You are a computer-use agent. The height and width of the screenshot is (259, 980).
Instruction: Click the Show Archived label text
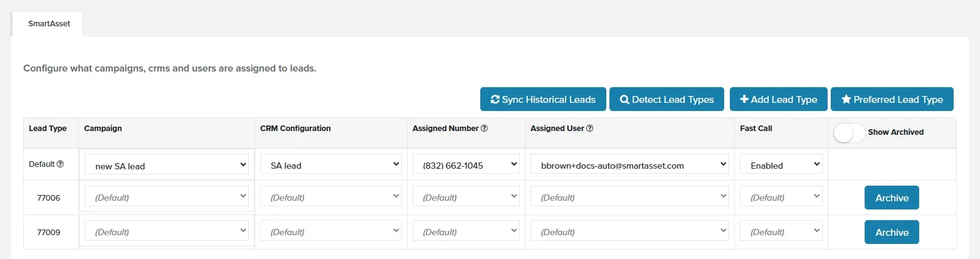[896, 132]
